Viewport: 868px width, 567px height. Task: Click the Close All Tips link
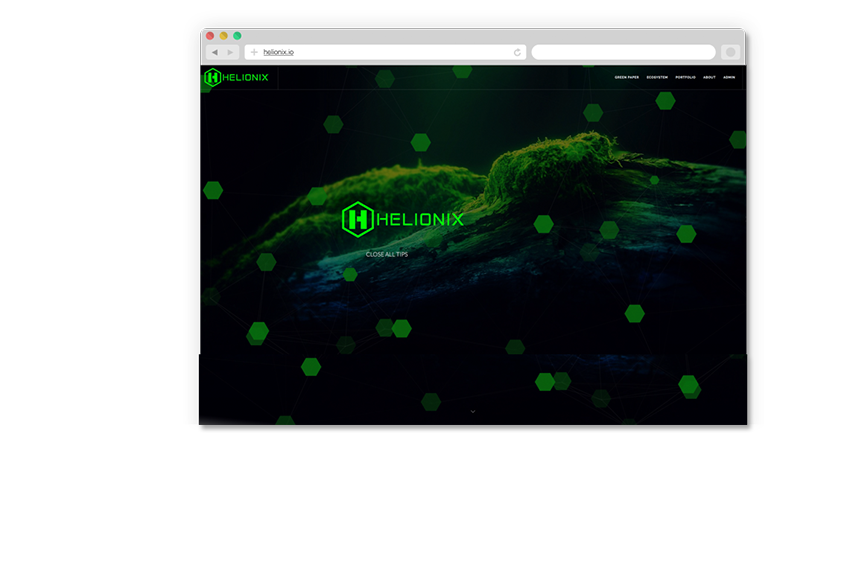(x=387, y=254)
